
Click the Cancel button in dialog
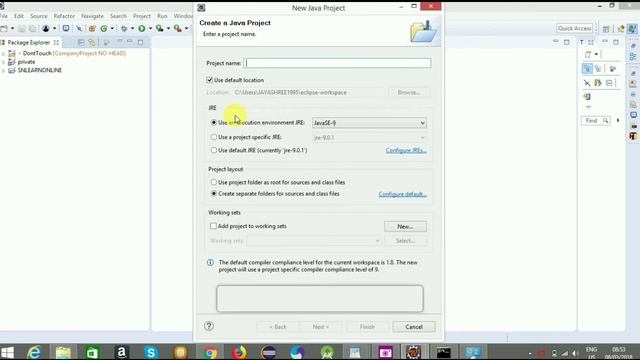pyautogui.click(x=414, y=327)
